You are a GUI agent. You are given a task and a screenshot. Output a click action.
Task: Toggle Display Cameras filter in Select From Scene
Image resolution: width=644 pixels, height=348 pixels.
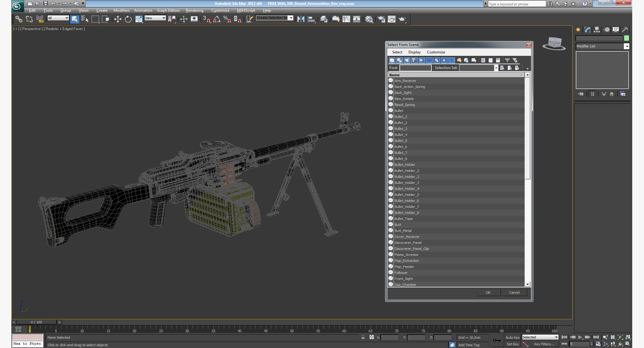coord(414,60)
